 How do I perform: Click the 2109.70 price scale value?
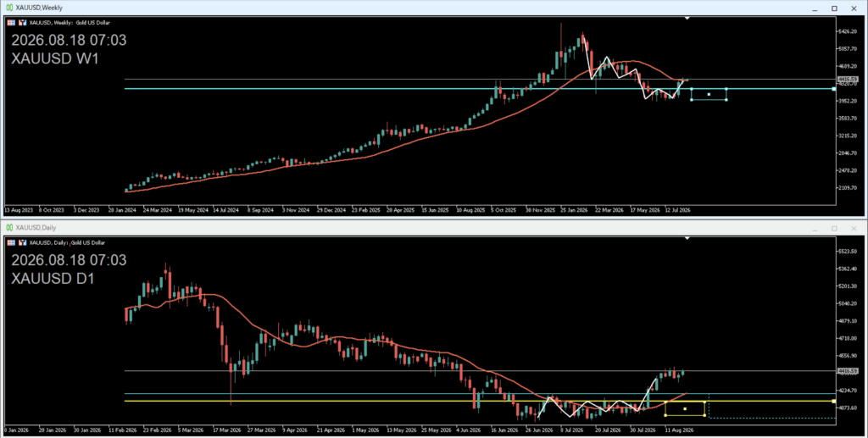click(849, 188)
